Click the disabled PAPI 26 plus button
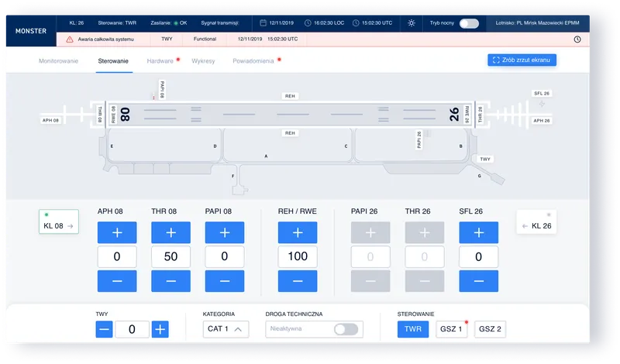Screen dimensions: 620x364 [x=370, y=232]
